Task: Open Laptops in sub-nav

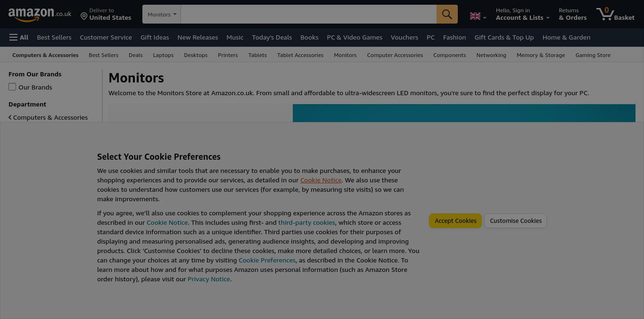Action: coord(163,55)
